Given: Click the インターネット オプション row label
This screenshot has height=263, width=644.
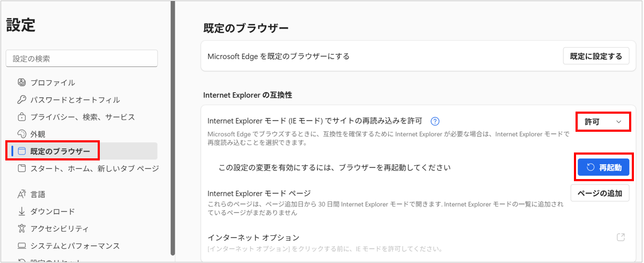Looking at the screenshot, I should click(253, 237).
